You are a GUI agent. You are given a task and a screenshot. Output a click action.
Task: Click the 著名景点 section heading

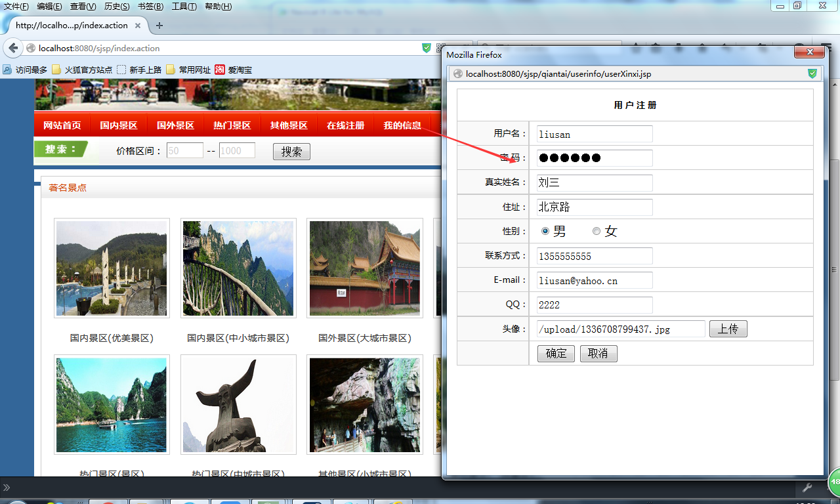(67, 188)
